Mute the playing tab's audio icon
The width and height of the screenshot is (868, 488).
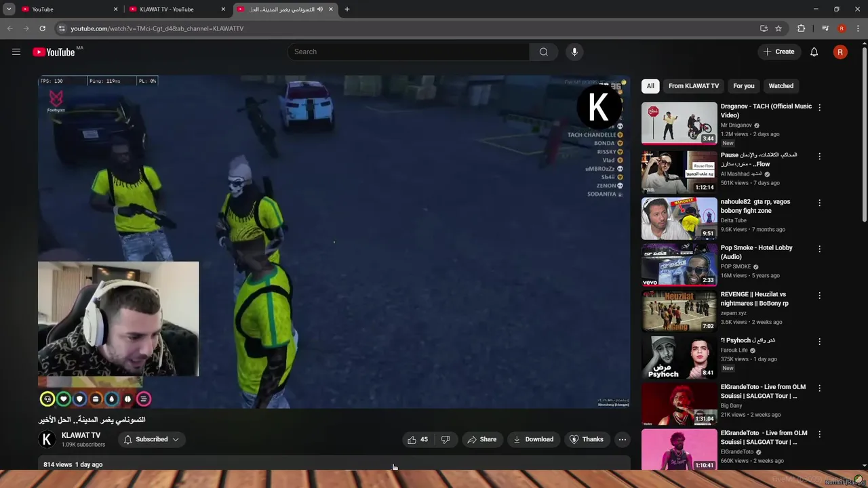click(x=320, y=9)
